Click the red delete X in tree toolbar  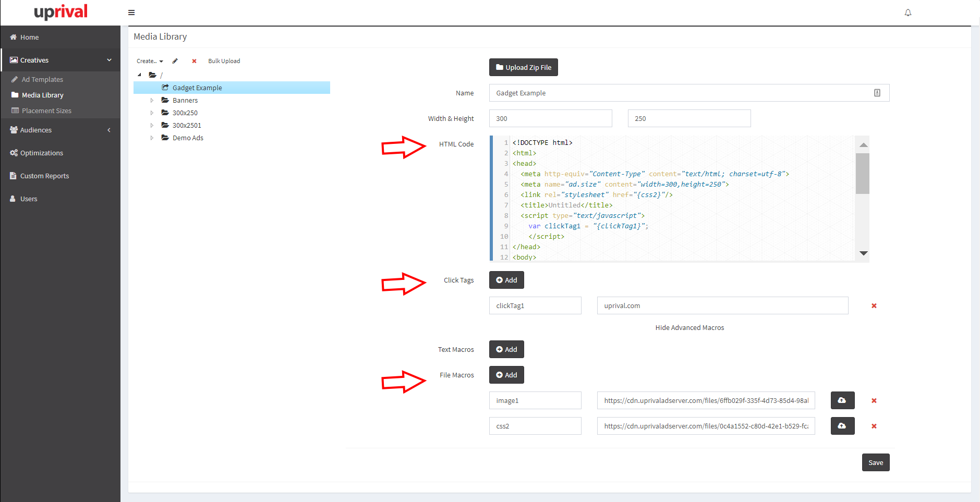click(x=194, y=61)
